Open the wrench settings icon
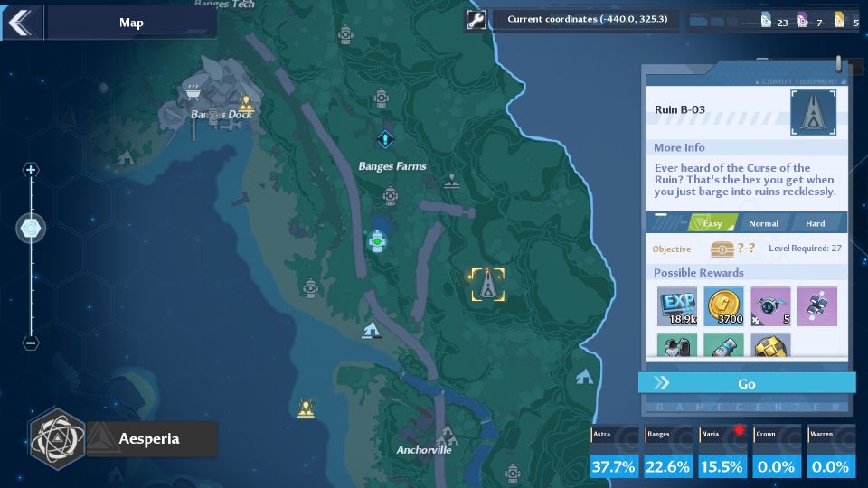Viewport: 868px width, 488px height. 476,20
